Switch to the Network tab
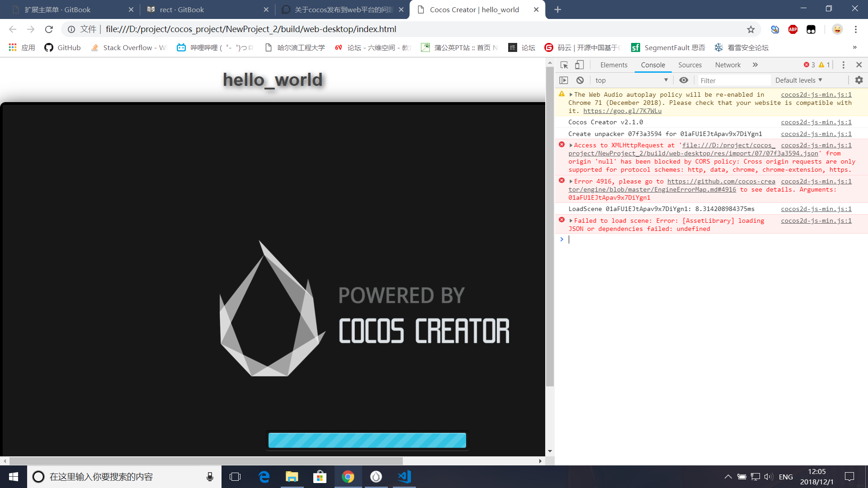The width and height of the screenshot is (868, 488). [x=727, y=65]
